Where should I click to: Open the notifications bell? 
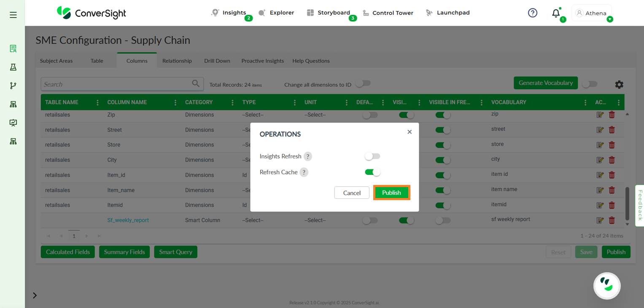point(556,13)
